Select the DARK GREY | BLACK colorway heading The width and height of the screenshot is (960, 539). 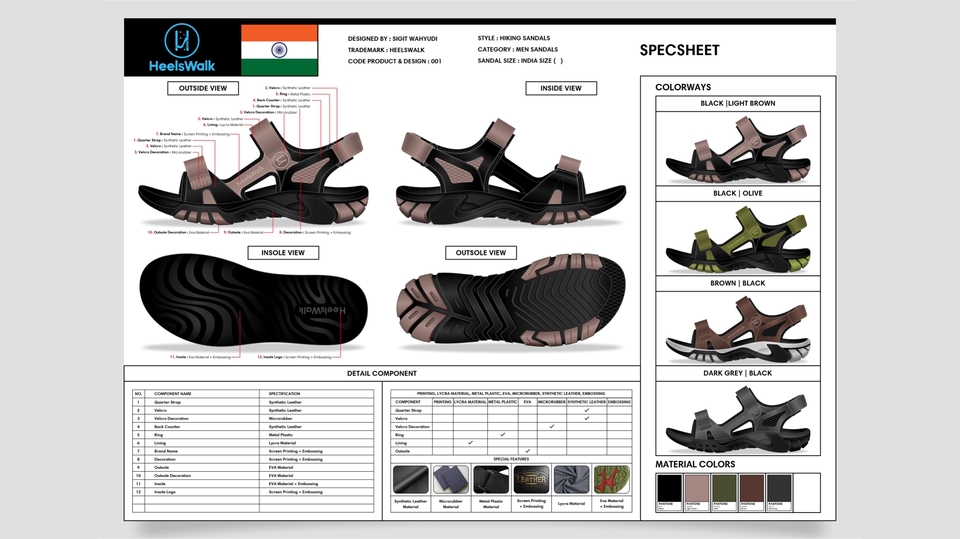pos(737,373)
